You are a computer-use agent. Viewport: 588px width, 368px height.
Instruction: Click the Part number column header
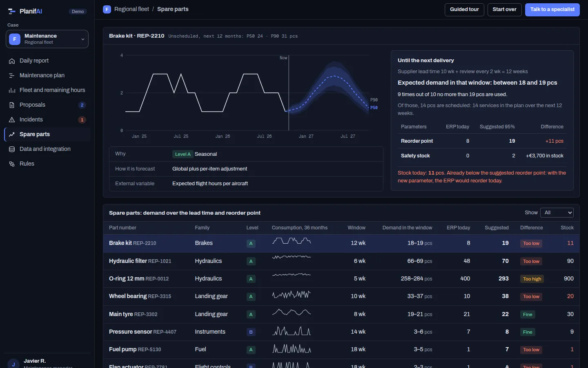(122, 228)
